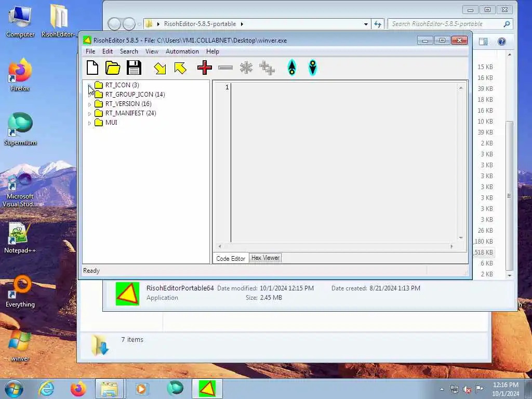Open the File menu in RisohEditor

point(90,51)
